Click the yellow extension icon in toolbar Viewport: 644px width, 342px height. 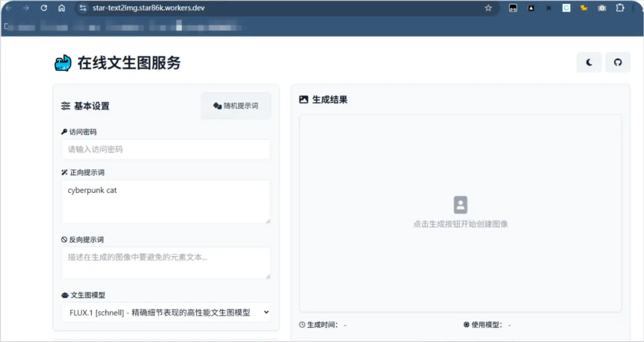pyautogui.click(x=584, y=8)
